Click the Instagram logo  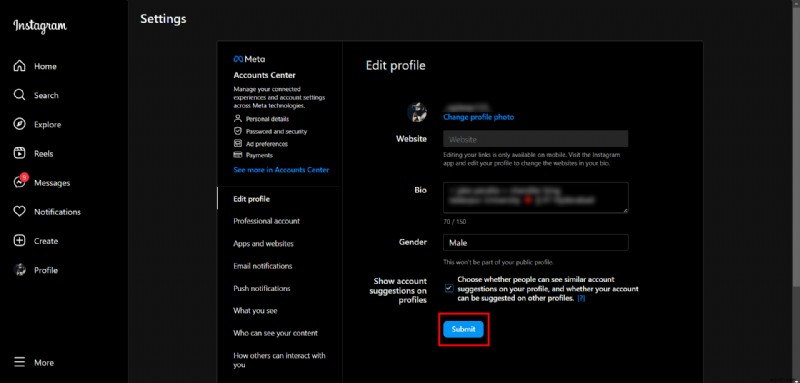pyautogui.click(x=40, y=26)
